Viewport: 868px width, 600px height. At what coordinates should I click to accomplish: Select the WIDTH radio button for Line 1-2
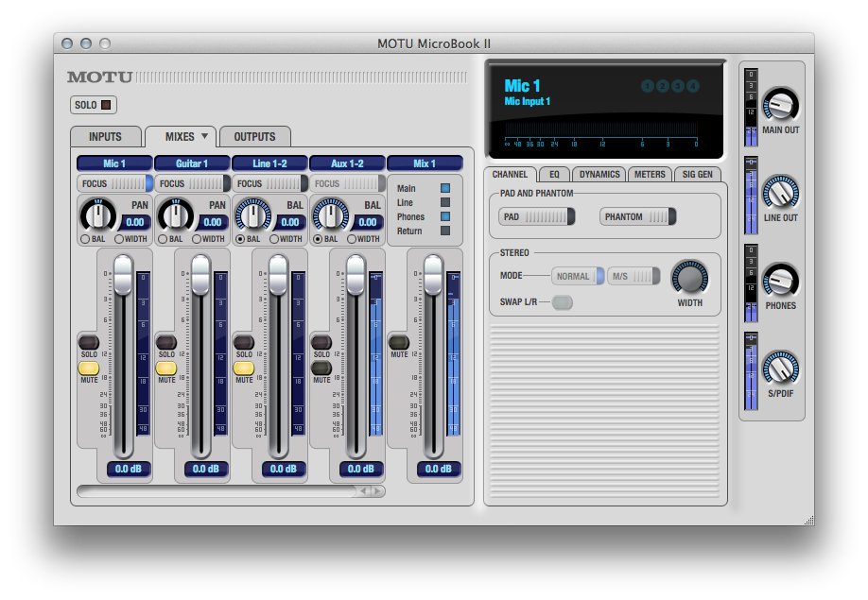[x=274, y=239]
